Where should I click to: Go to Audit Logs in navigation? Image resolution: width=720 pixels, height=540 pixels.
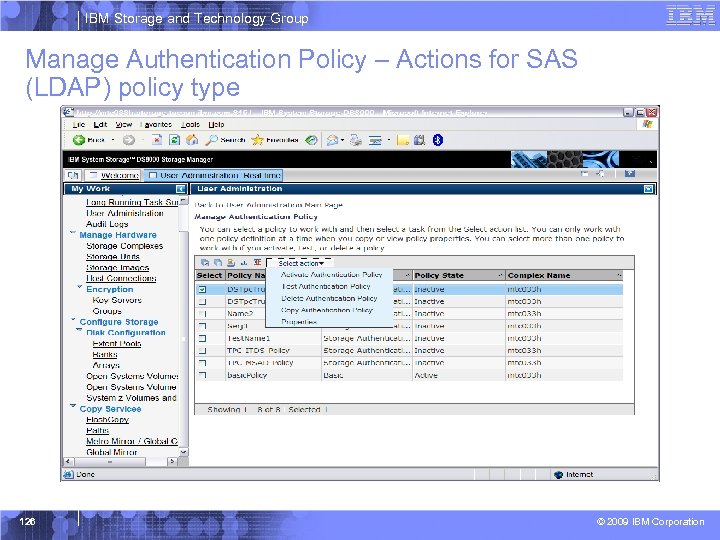click(107, 224)
